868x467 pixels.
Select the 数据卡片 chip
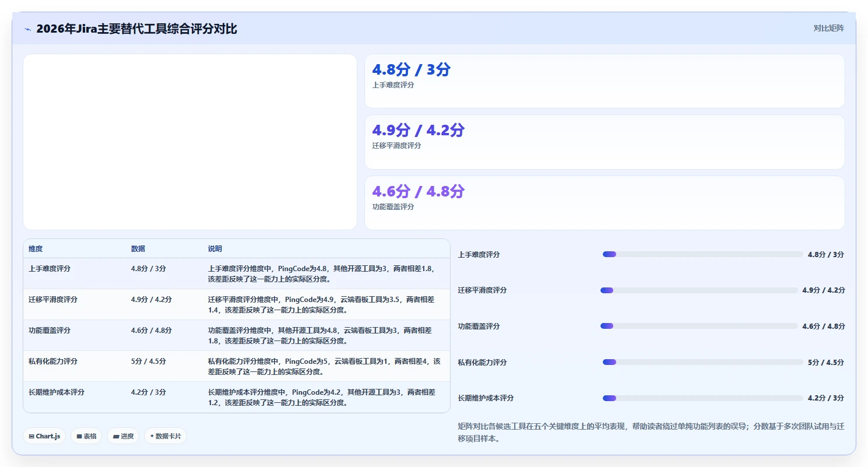point(166,436)
